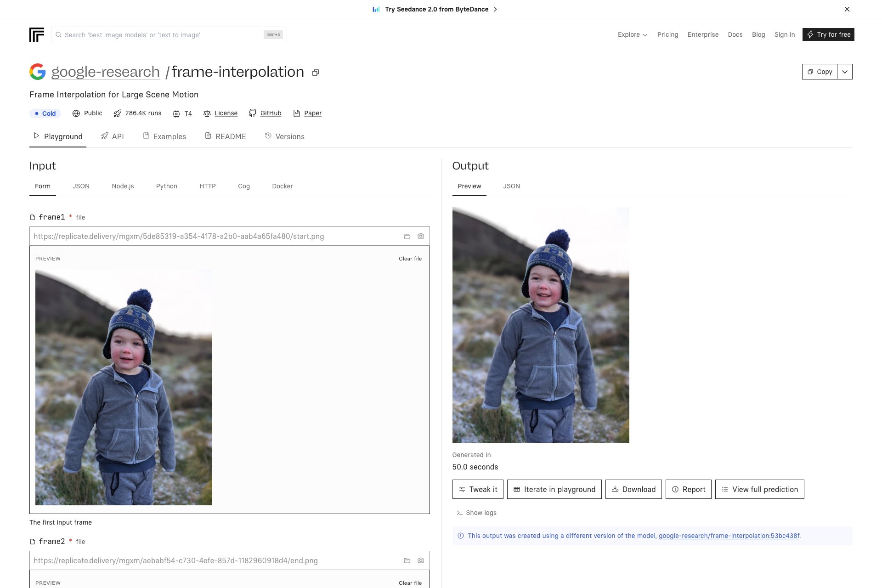
Task: Open the dropdown arrow next to Copy
Action: [x=845, y=72]
